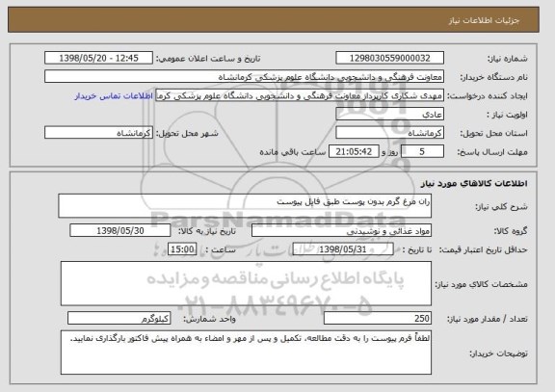Viewport: 555px width, 392px height.
Task: Click the label شرح کلی نیاز
Action: point(501,207)
